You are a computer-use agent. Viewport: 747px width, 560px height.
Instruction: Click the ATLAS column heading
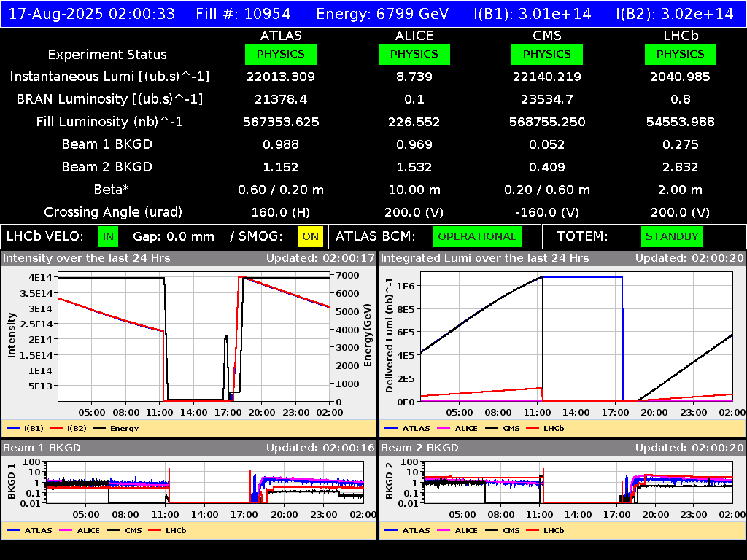(281, 36)
